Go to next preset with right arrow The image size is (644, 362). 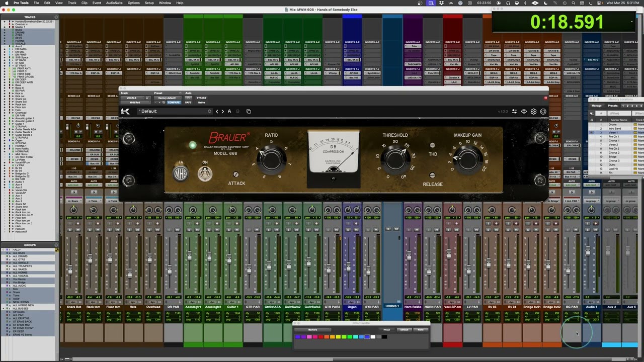click(223, 112)
